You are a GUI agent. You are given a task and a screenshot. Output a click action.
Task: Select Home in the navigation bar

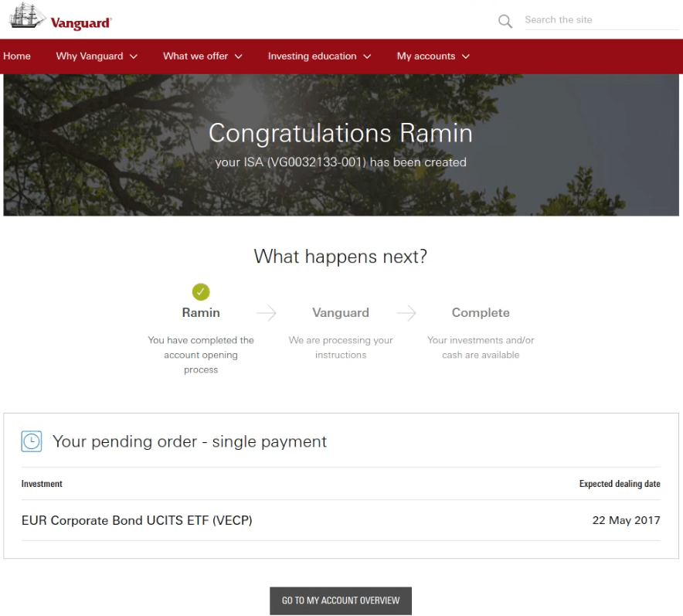tap(17, 56)
